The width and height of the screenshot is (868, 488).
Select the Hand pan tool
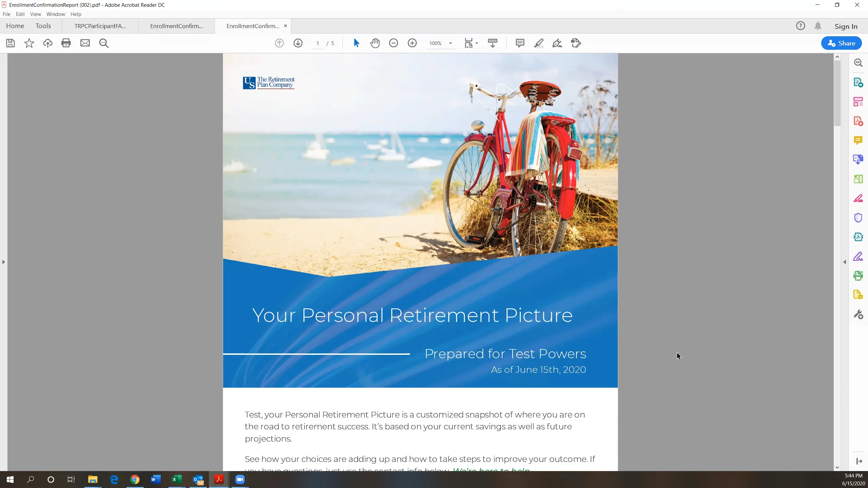(x=375, y=43)
